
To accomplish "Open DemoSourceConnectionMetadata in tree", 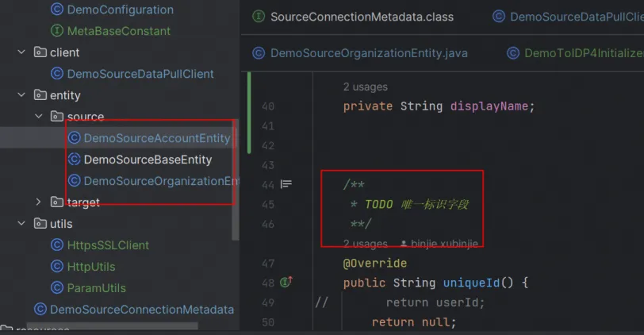I will coord(142,309).
